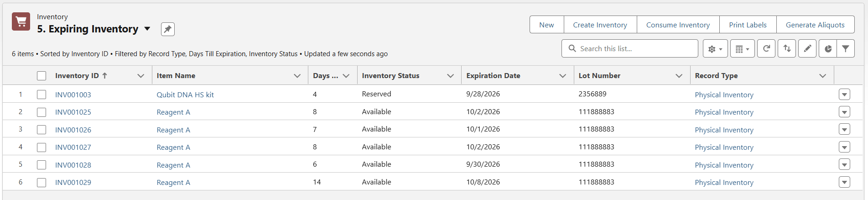868x200 pixels.
Task: Open the INV001028 record link
Action: click(73, 165)
